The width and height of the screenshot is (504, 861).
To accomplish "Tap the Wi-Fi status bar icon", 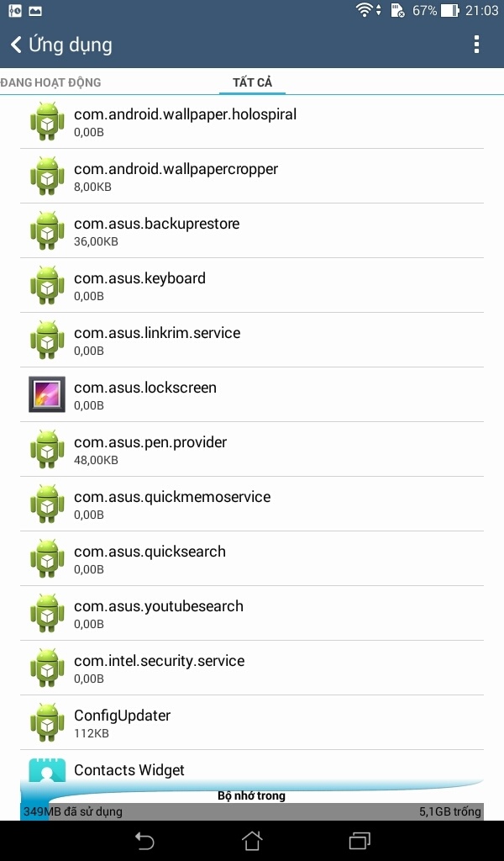I will tap(365, 11).
